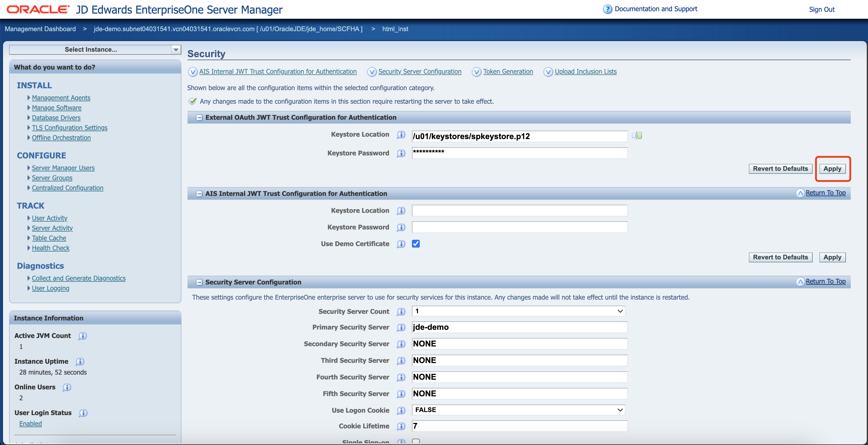Open Health Check link

[x=51, y=248]
